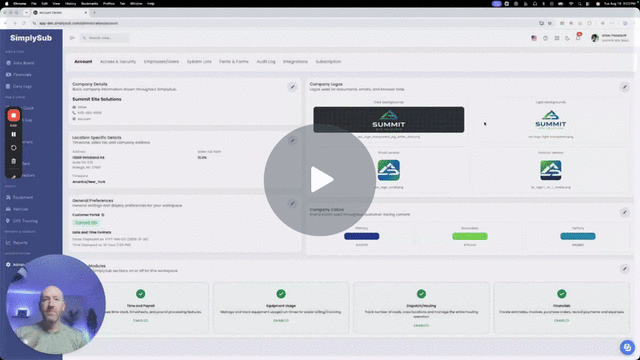
Task: Click the US flag language icon
Action: pos(534,38)
